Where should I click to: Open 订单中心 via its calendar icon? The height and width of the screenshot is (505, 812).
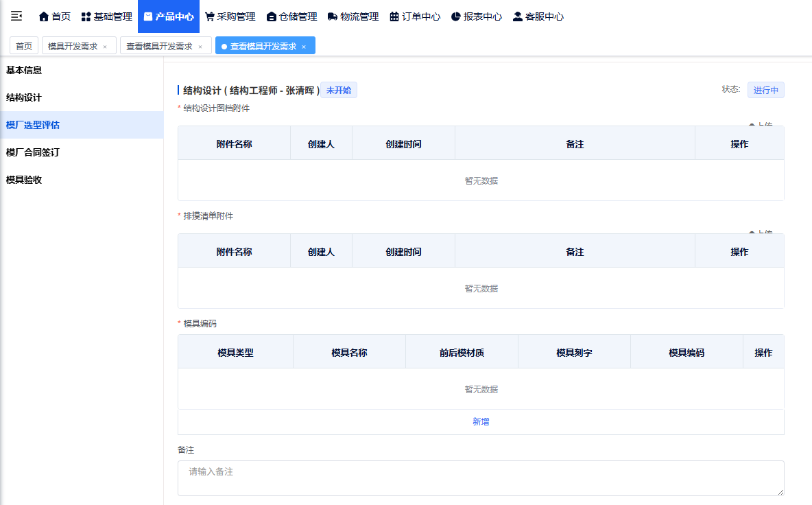pyautogui.click(x=394, y=16)
